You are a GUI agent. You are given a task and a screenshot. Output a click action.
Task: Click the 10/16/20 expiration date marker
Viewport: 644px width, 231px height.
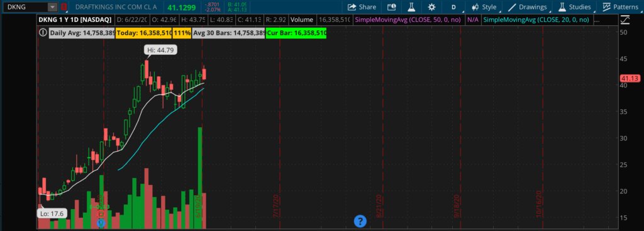pos(539,203)
